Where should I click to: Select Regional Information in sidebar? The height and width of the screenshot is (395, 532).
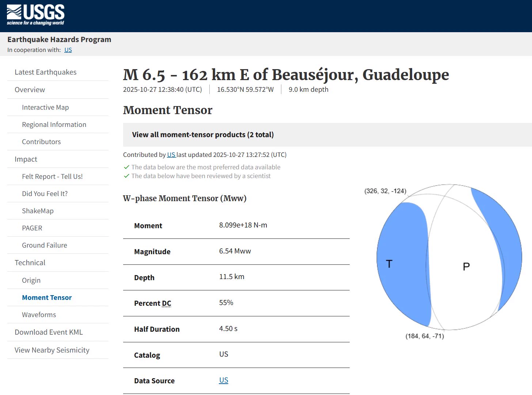coord(54,124)
